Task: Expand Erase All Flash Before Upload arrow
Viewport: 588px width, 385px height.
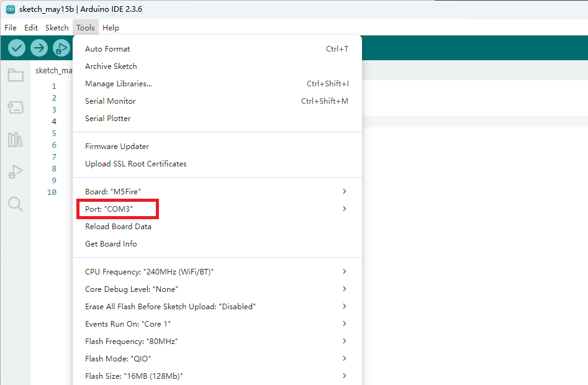Action: pos(344,306)
